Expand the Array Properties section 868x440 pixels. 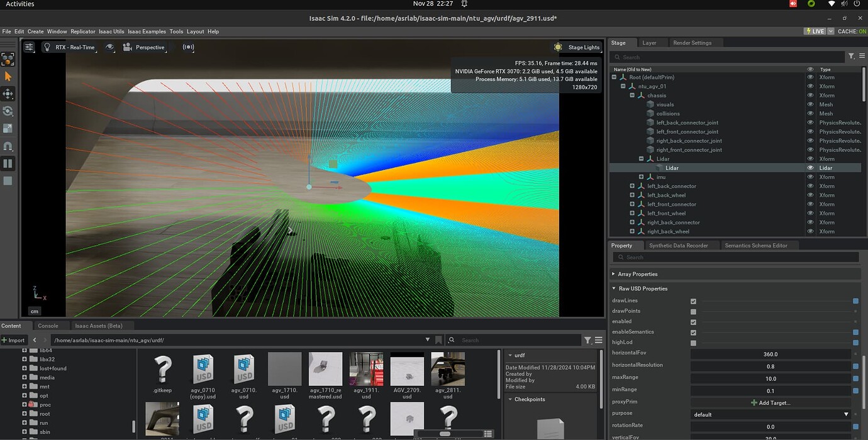pyautogui.click(x=615, y=273)
